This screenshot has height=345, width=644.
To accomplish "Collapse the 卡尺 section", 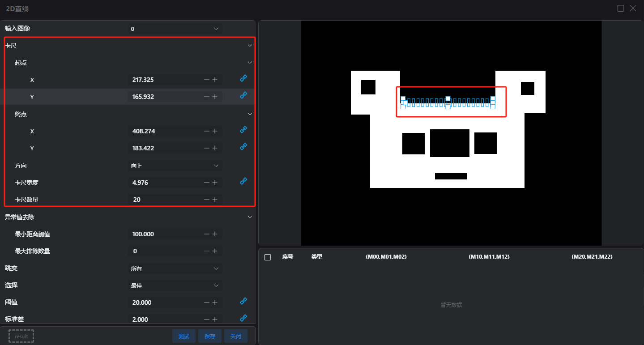I will pyautogui.click(x=250, y=46).
